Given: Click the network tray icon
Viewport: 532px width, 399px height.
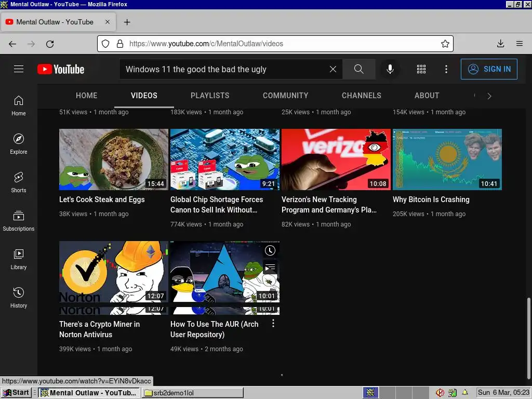Looking at the screenshot, I should [453, 393].
